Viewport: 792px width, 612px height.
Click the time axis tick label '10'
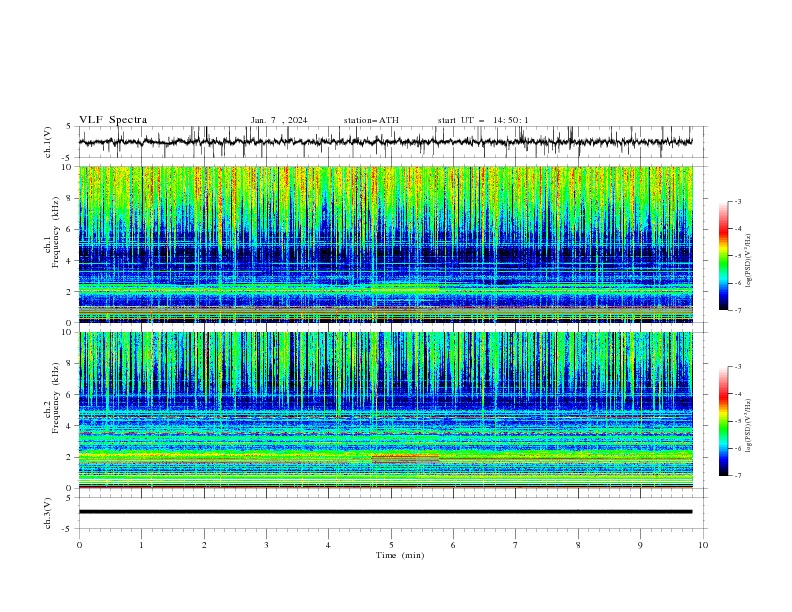[703, 545]
